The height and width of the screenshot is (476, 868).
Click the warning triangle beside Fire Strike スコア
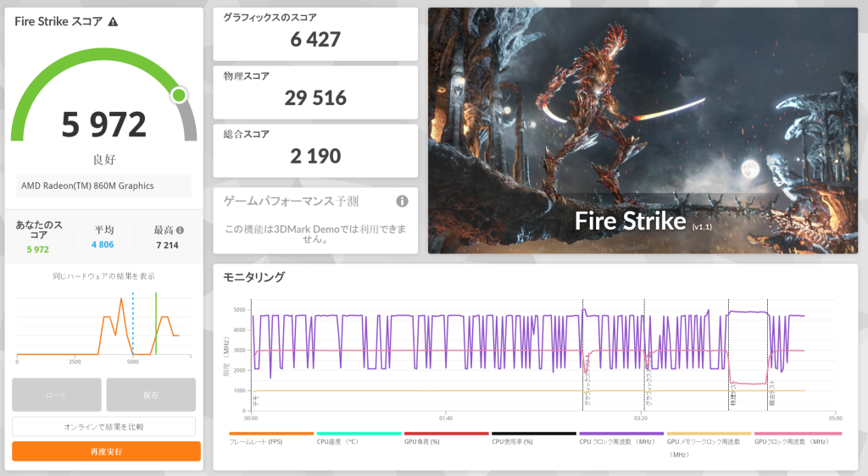[114, 21]
